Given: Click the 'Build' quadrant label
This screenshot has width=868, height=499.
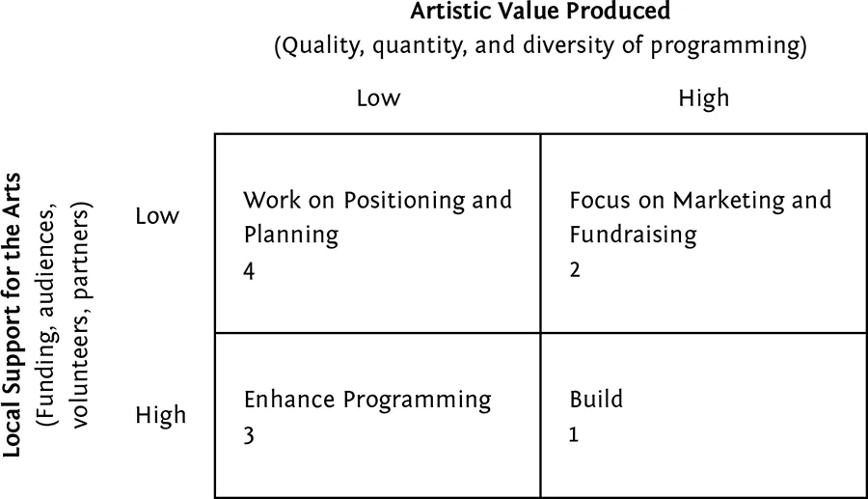Looking at the screenshot, I should coord(596,401).
